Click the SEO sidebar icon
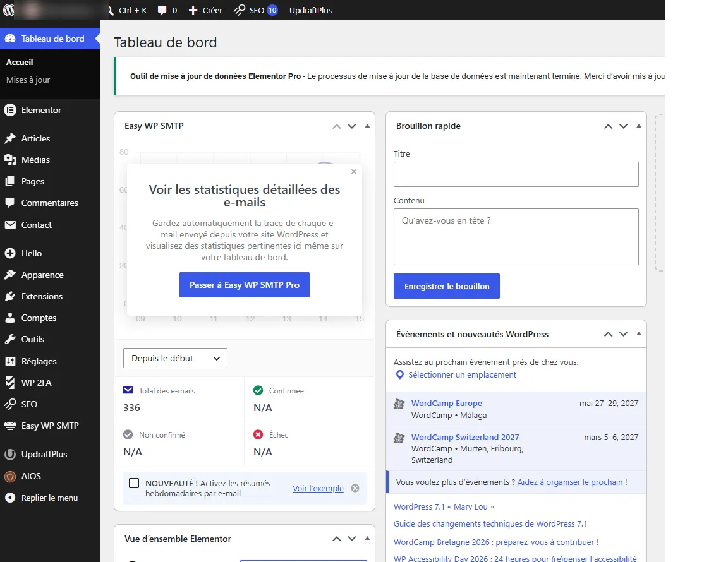The image size is (728, 562). 9,404
